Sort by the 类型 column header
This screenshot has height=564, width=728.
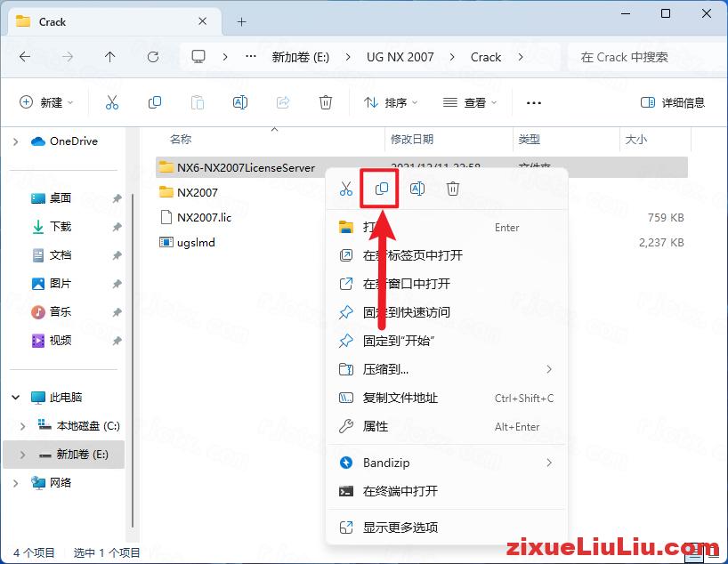point(529,139)
